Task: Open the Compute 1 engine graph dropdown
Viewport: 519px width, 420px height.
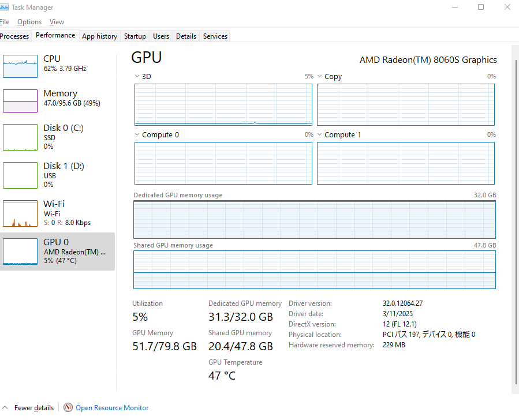Action: (319, 134)
